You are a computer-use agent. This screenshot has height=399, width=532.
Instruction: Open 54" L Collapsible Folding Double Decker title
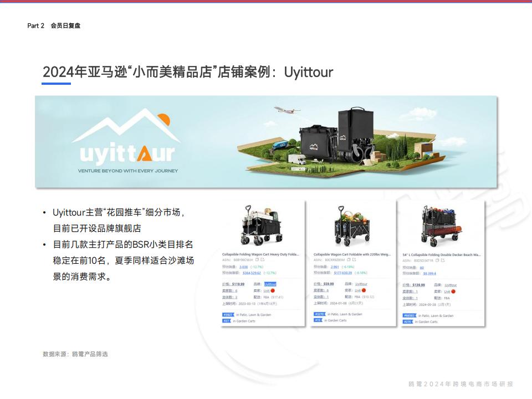tap(442, 254)
